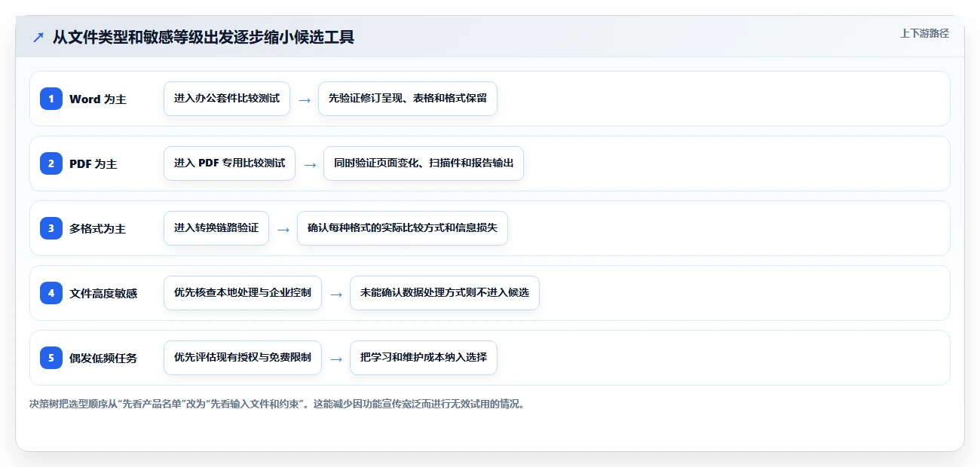Click the 把学习和维护成本纳入选择 box
The height and width of the screenshot is (467, 980).
(x=424, y=358)
